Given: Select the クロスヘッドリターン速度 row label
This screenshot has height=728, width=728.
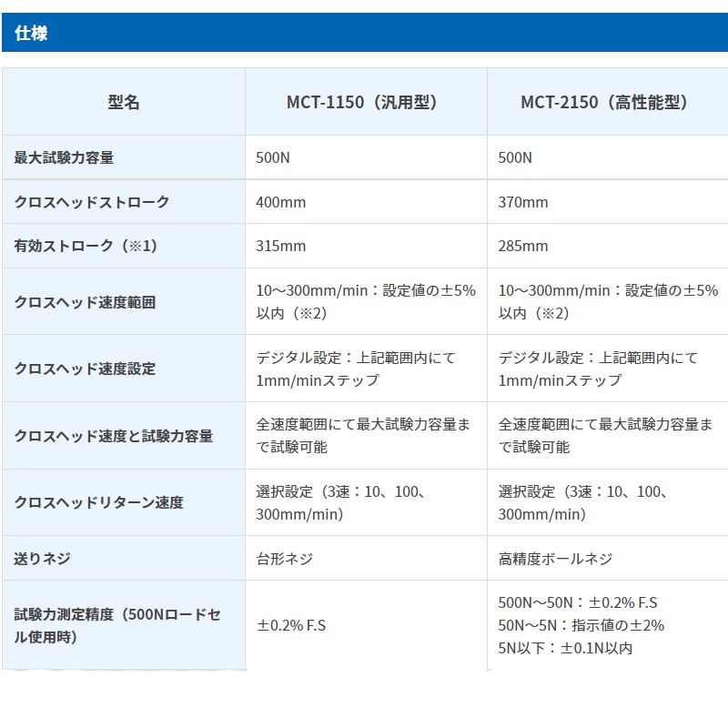Looking at the screenshot, I should coord(99,502).
